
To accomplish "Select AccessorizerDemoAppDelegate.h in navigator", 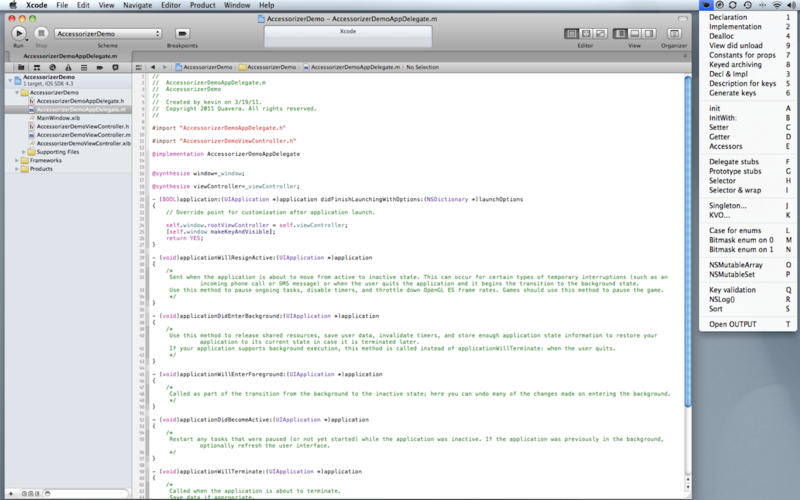I will point(80,101).
